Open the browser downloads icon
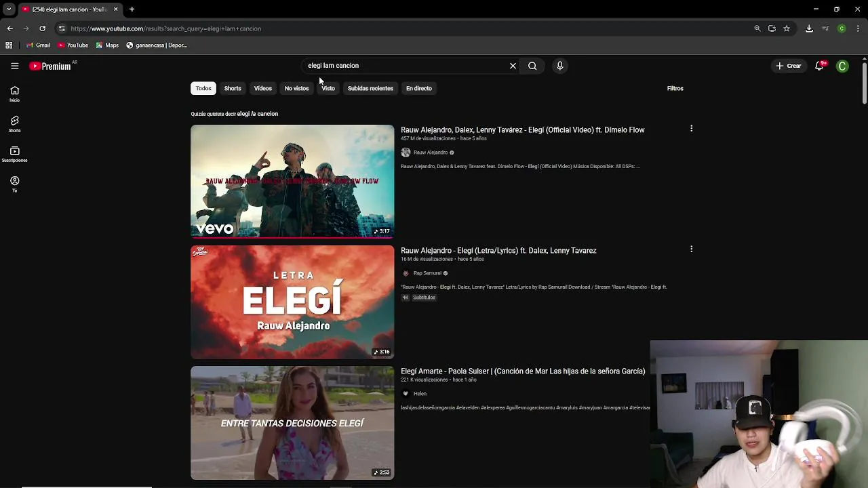The height and width of the screenshot is (488, 868). (x=809, y=28)
